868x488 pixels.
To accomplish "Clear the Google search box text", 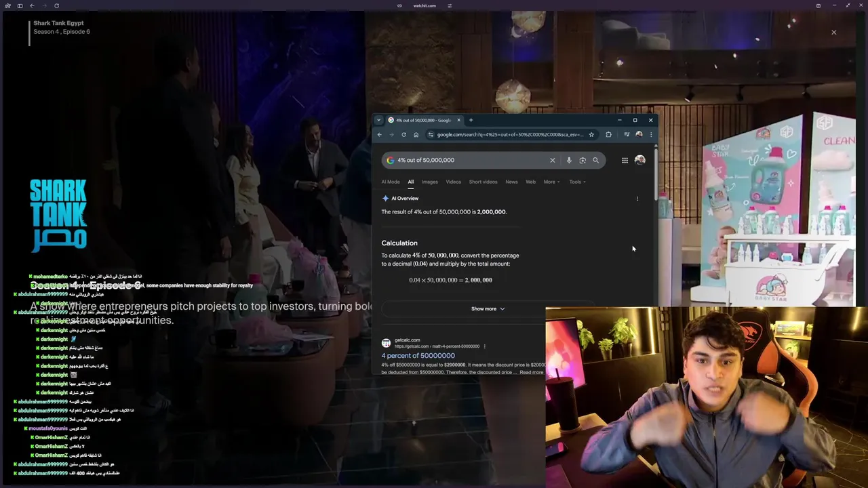I will tap(552, 160).
